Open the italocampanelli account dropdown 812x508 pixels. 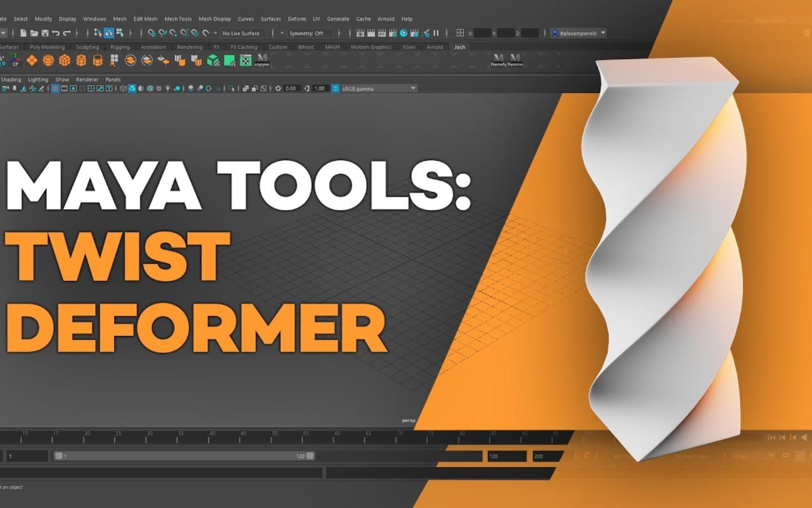coord(578,33)
